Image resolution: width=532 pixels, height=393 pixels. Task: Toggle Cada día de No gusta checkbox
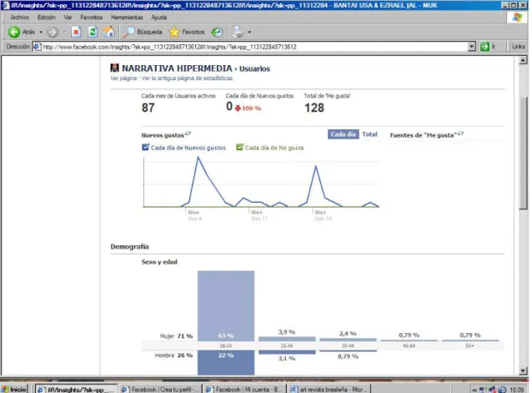[239, 148]
